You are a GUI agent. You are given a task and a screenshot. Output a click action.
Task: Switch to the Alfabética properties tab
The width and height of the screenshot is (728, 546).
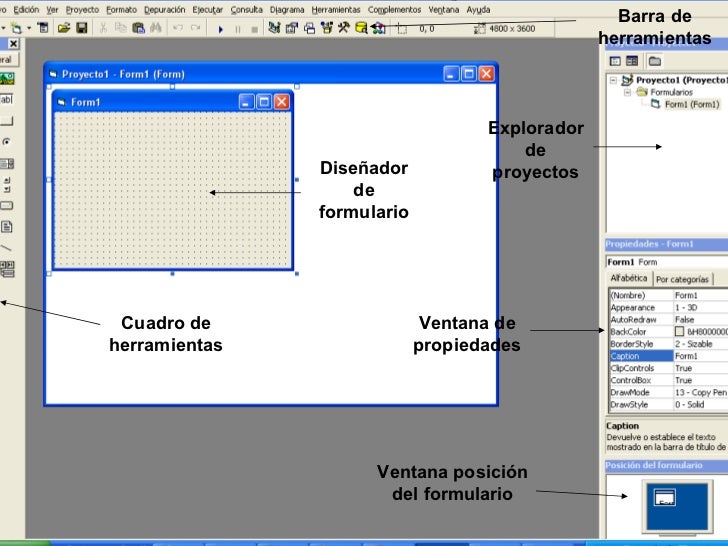pos(629,278)
